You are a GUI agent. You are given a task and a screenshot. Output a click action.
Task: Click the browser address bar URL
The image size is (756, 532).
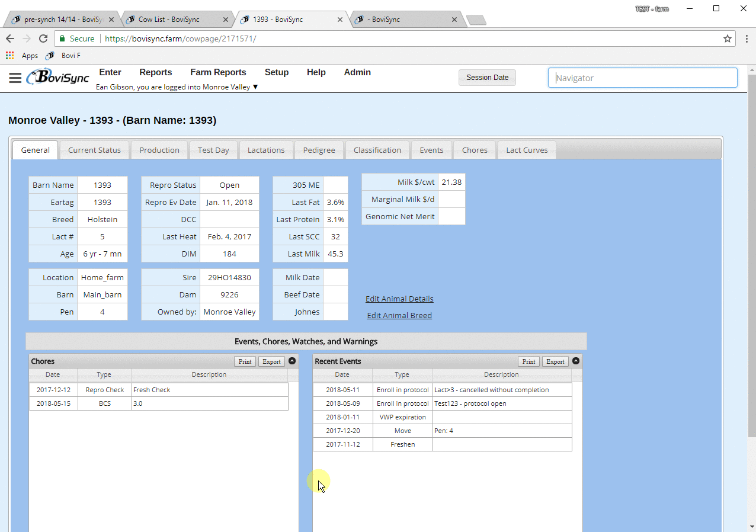click(x=181, y=39)
